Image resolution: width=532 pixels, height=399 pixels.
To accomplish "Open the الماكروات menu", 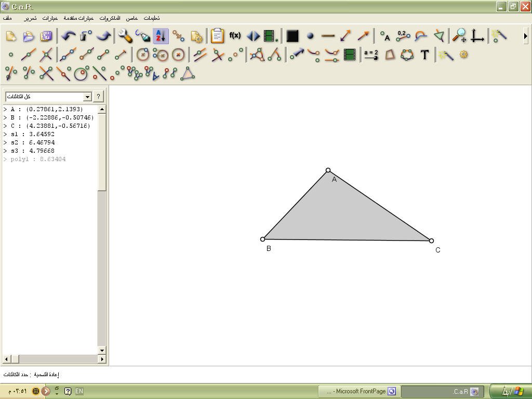I will (x=110, y=18).
